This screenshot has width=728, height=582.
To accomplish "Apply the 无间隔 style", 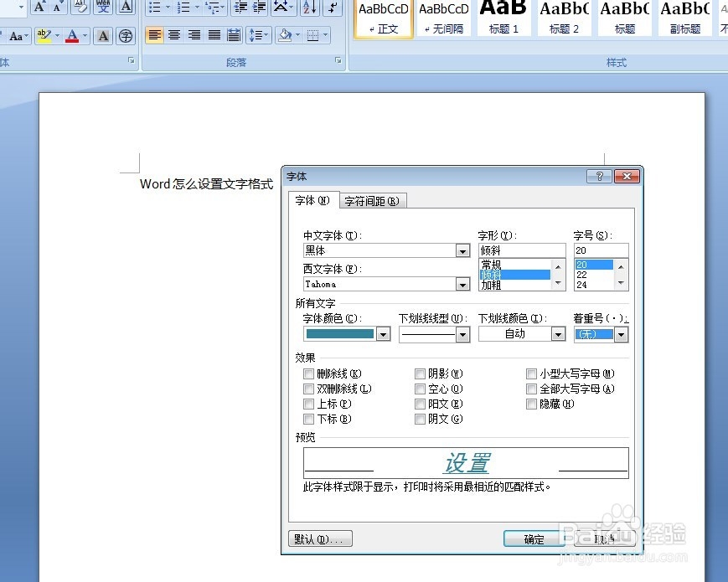I will [444, 18].
